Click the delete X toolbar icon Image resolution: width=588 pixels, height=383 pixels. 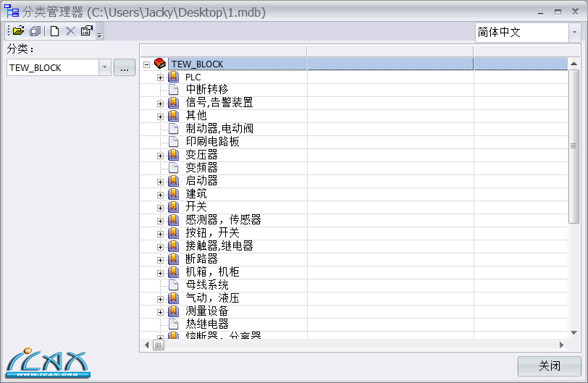(x=70, y=30)
